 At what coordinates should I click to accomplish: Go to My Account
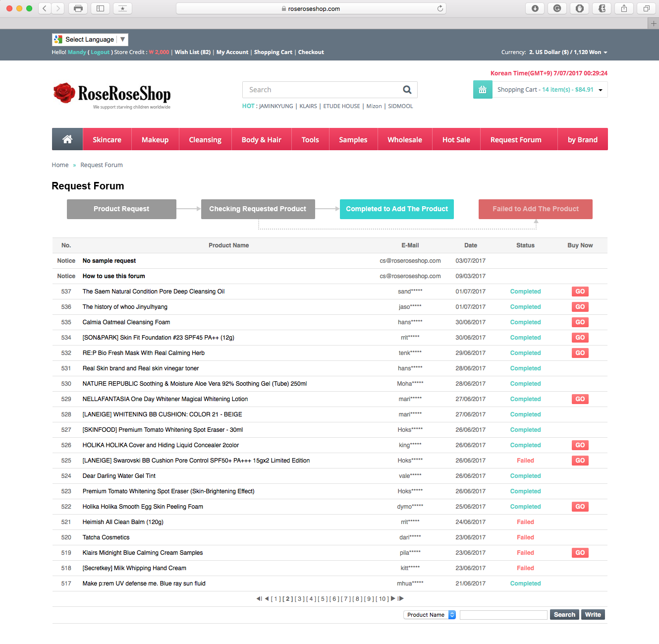pyautogui.click(x=232, y=52)
